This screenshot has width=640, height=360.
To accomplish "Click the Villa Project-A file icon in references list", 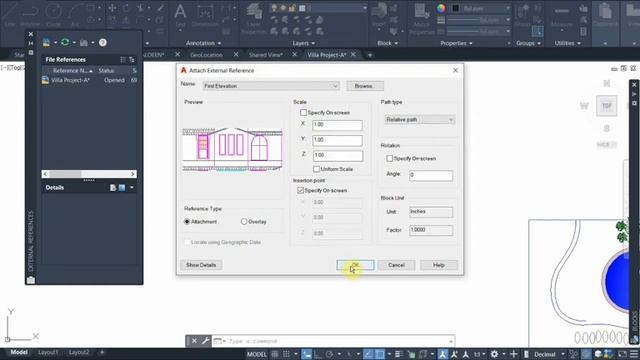I will tap(45, 80).
